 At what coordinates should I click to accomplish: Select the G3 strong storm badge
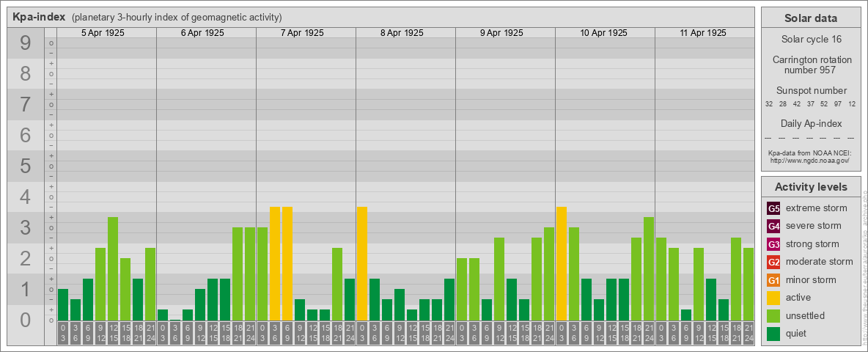coord(773,244)
